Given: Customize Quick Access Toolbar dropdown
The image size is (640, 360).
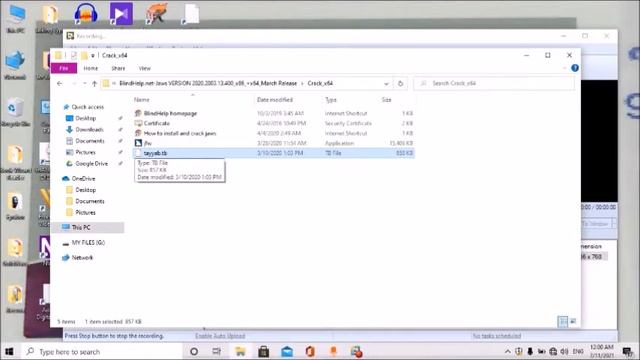Looking at the screenshot, I should 93,56.
